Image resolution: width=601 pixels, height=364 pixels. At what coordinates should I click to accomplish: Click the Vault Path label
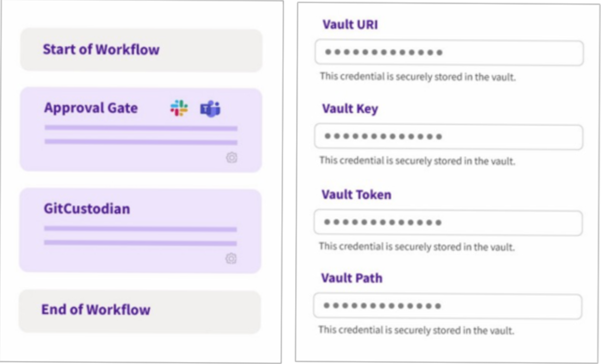pos(351,278)
